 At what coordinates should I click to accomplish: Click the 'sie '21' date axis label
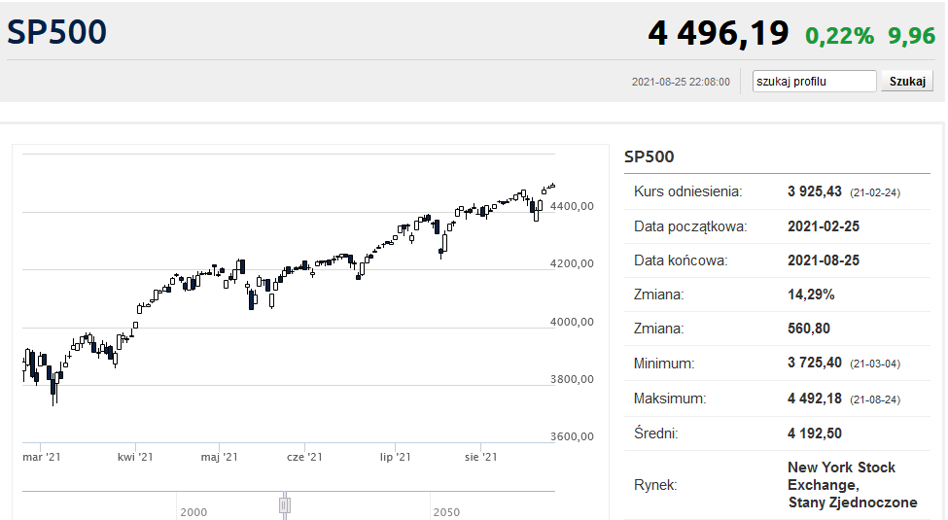click(481, 457)
